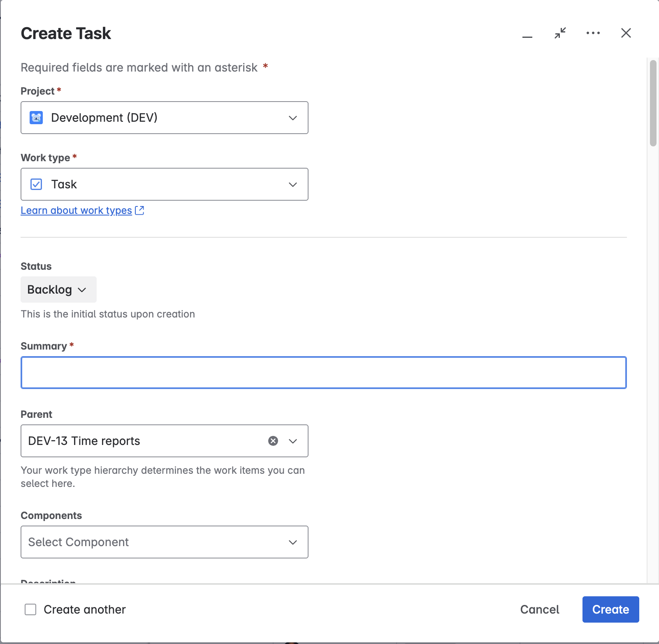
Task: Click the collapse dialog arrows icon
Action: click(560, 33)
